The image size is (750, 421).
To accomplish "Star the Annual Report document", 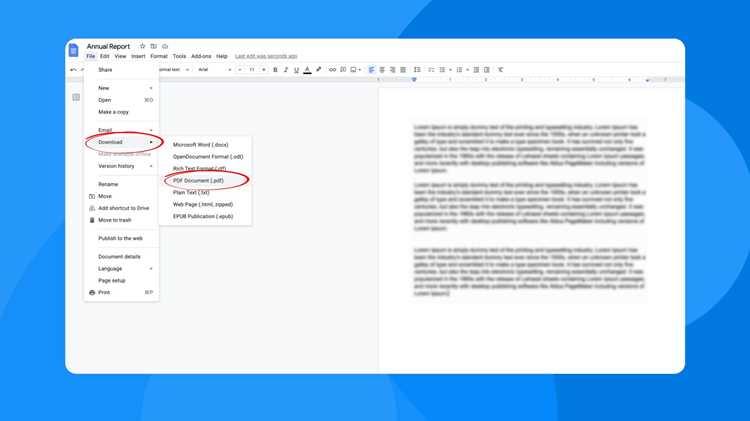I will point(142,46).
